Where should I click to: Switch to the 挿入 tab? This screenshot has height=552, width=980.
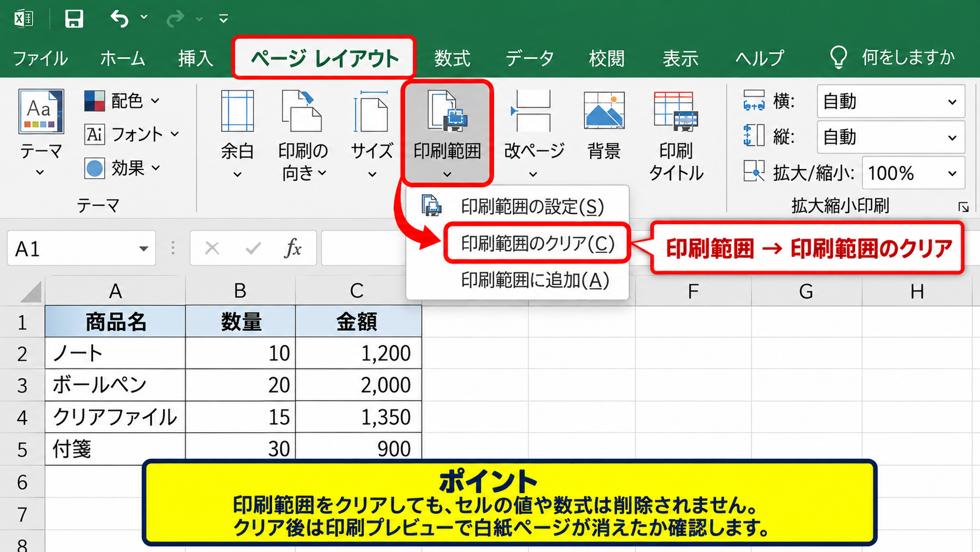click(x=196, y=58)
